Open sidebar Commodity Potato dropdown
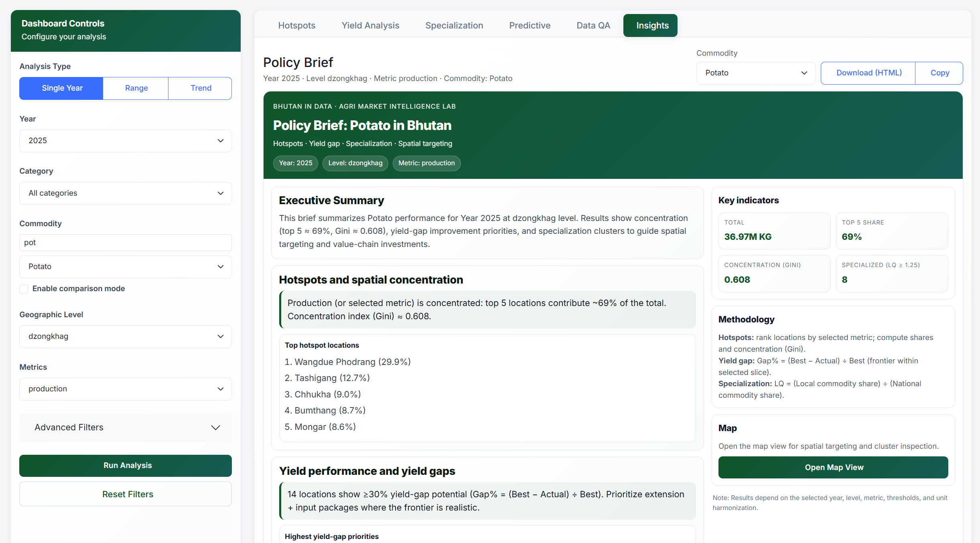The height and width of the screenshot is (543, 980). (125, 267)
